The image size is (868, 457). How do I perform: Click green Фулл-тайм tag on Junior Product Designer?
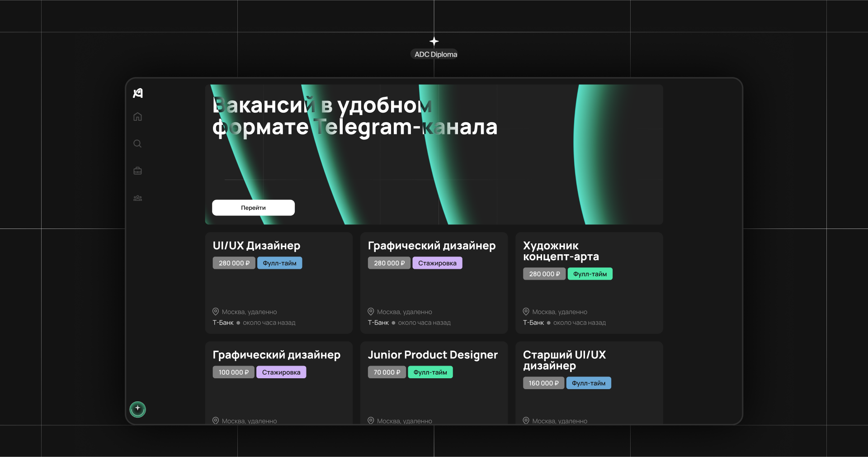pyautogui.click(x=430, y=372)
